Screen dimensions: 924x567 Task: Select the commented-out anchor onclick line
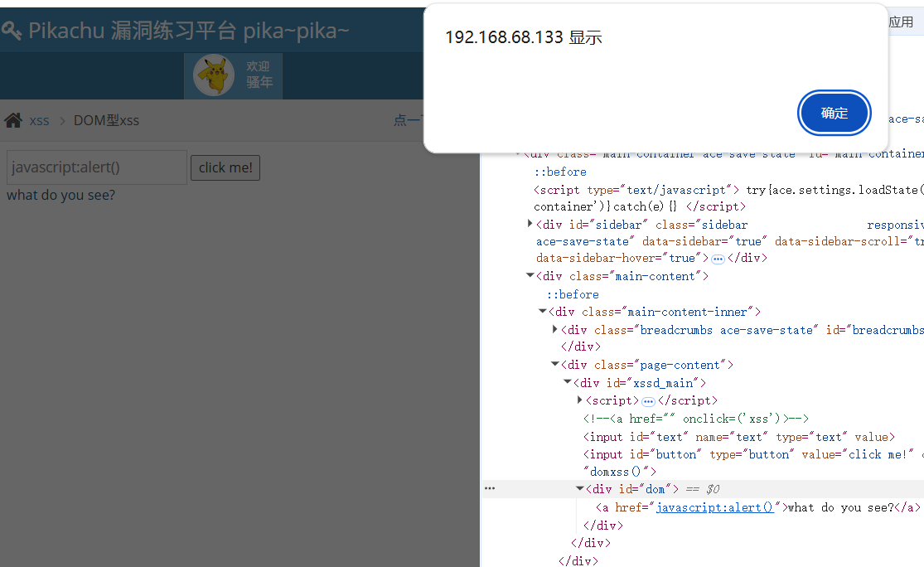tap(695, 419)
